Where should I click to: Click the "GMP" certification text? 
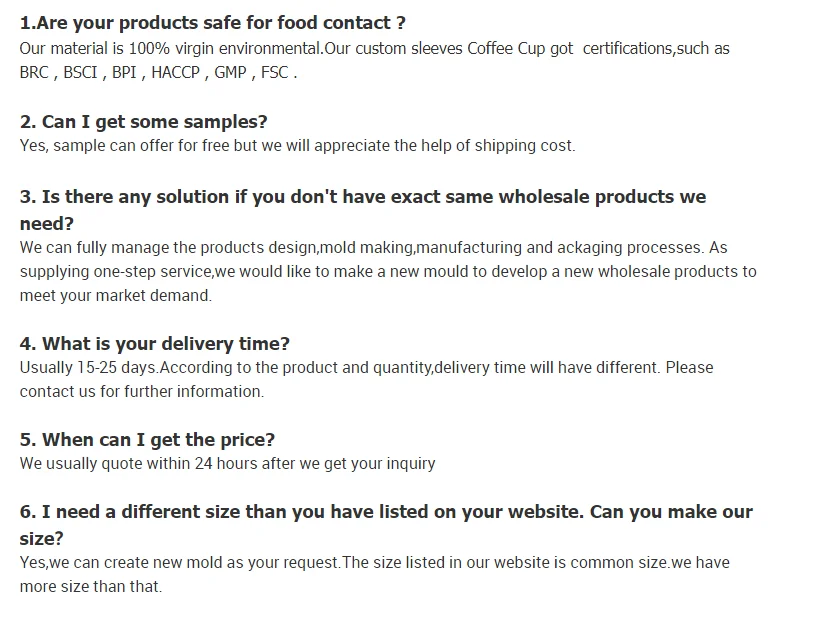[x=230, y=73]
